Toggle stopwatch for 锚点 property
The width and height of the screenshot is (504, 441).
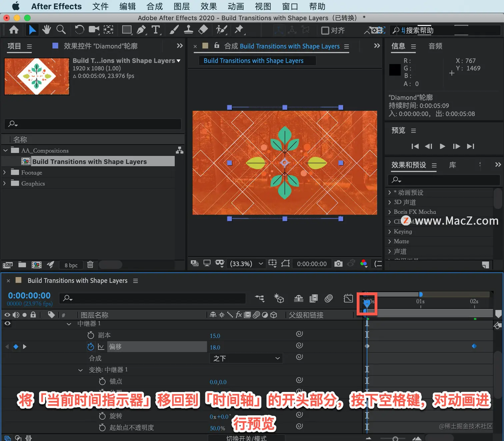click(x=102, y=381)
